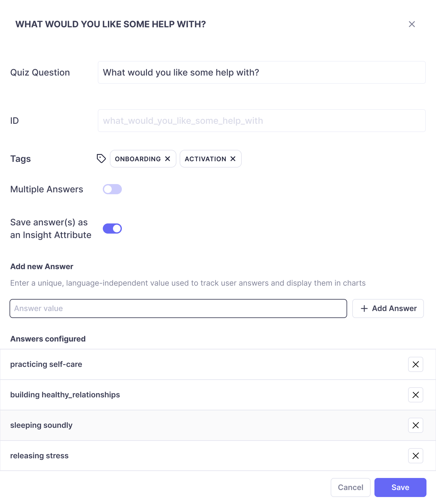Select the sleeping soundly answer row
This screenshot has width=436, height=504.
218,425
